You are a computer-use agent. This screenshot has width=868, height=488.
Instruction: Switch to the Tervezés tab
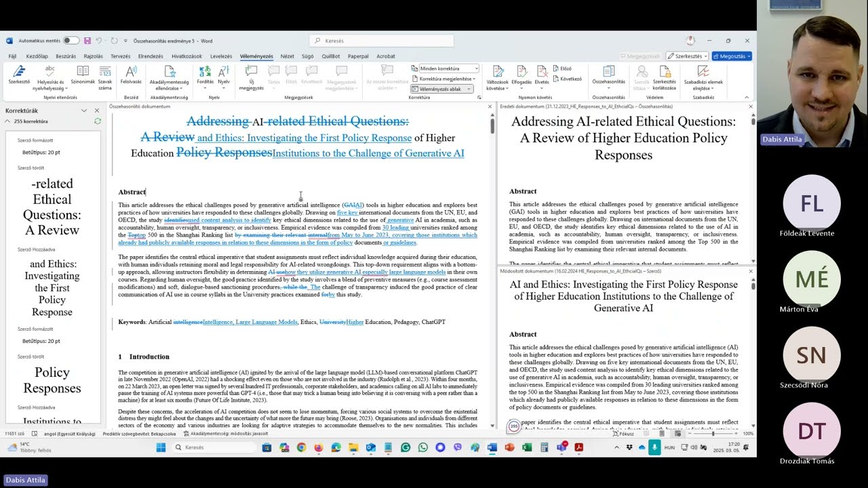point(120,56)
